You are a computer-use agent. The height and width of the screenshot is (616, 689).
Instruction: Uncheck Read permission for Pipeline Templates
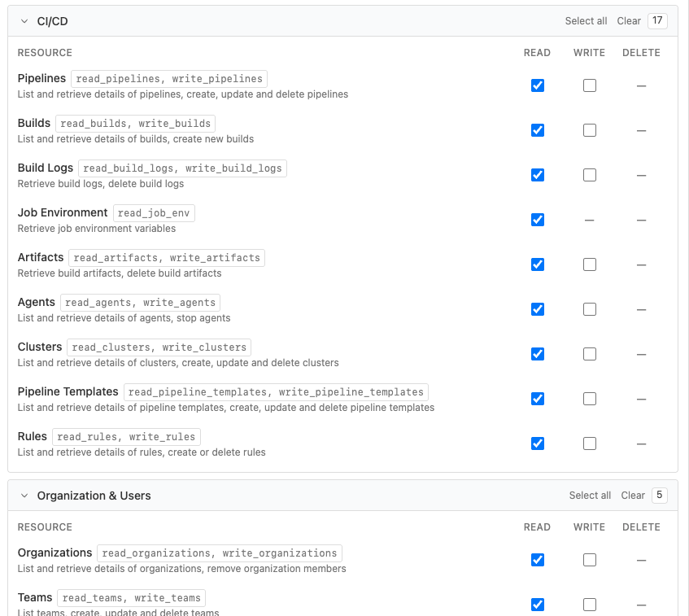pyautogui.click(x=538, y=399)
